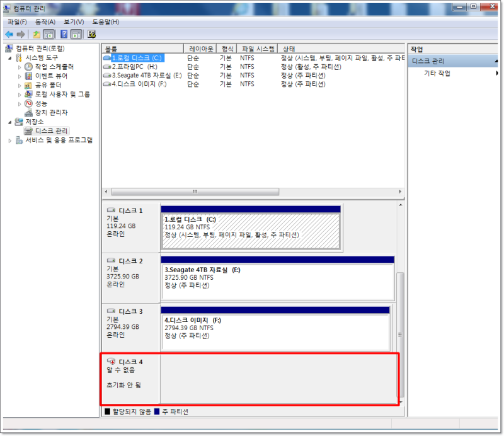Open 기타 작업 submenu

tap(437, 73)
